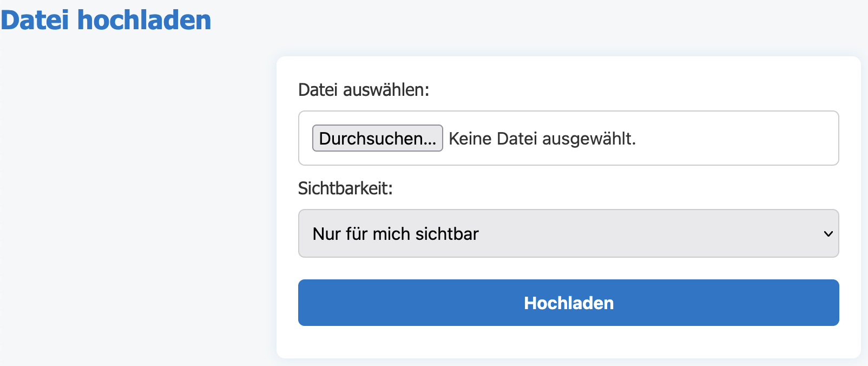Start upload with the blue Hochladen button

[x=568, y=303]
